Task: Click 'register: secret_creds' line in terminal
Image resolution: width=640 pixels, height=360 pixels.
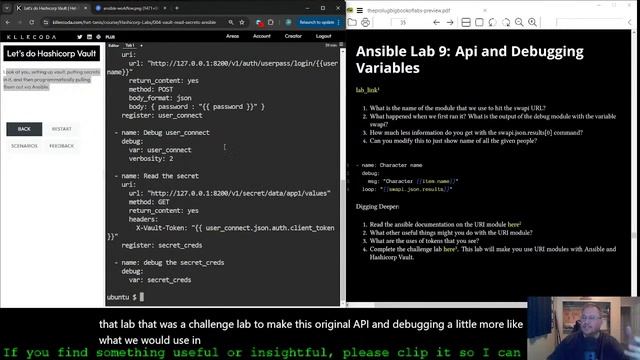Action: pyautogui.click(x=162, y=245)
